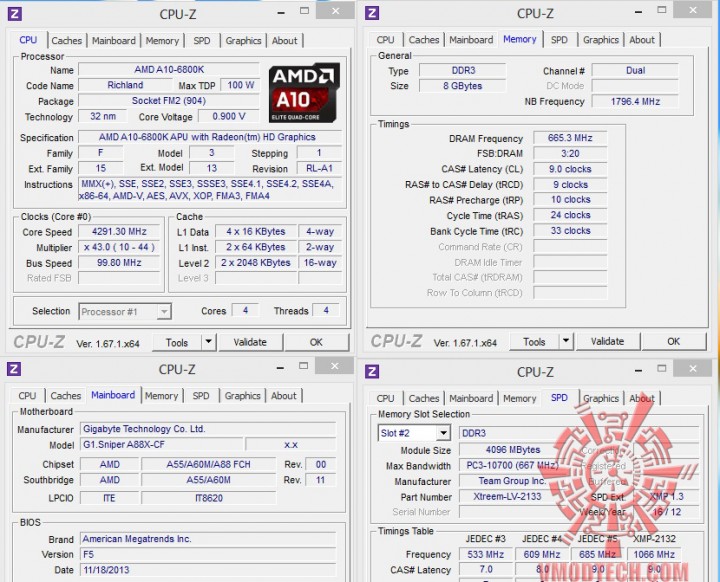Viewport: 720px width, 582px height.
Task: Expand Tools dropdown arrow in CPU window
Action: (208, 342)
